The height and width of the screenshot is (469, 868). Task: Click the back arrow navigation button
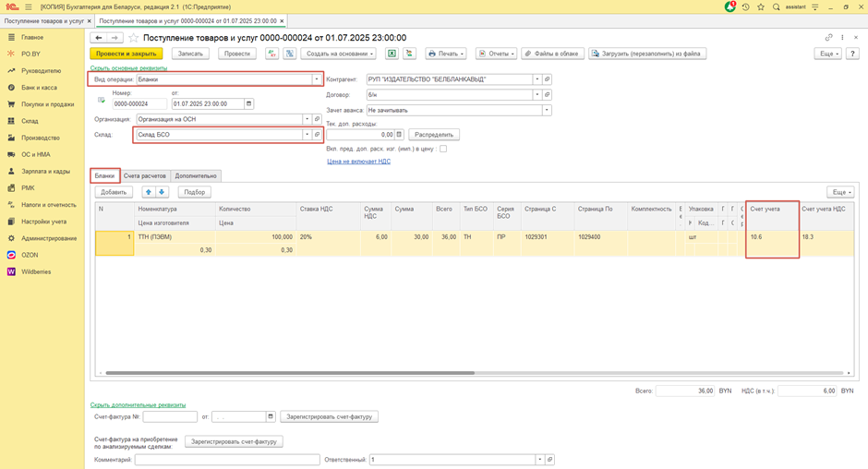point(99,38)
